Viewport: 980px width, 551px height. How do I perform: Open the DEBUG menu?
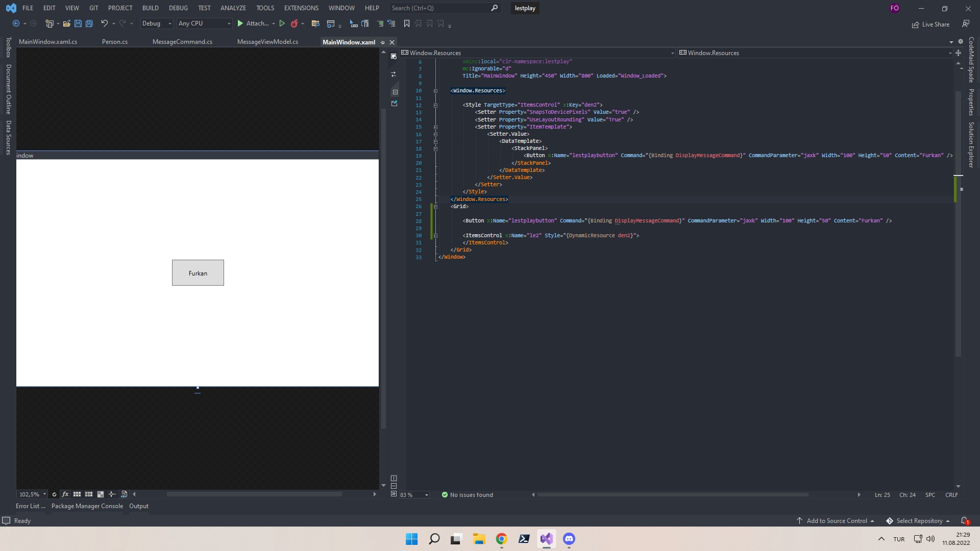(178, 8)
